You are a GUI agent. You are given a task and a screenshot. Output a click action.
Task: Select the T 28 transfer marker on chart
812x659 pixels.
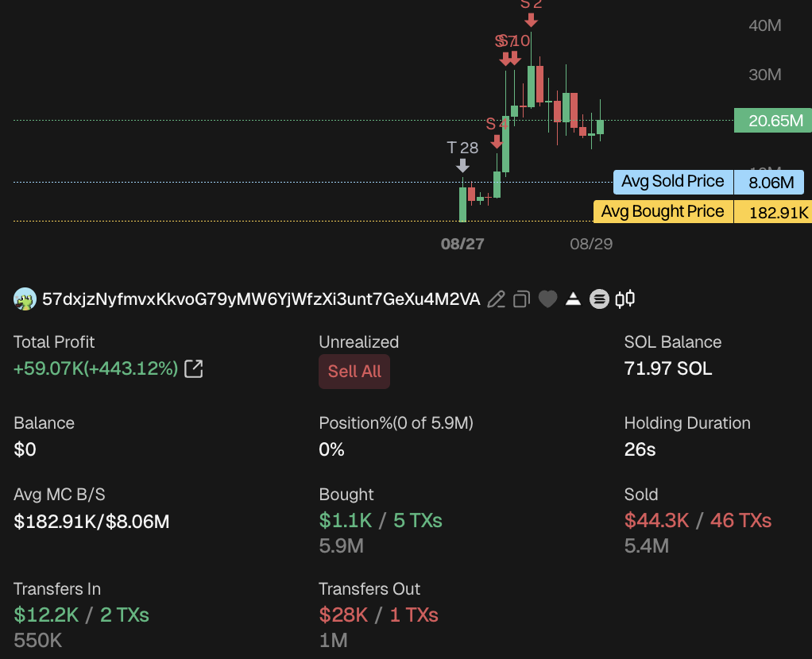pyautogui.click(x=462, y=156)
